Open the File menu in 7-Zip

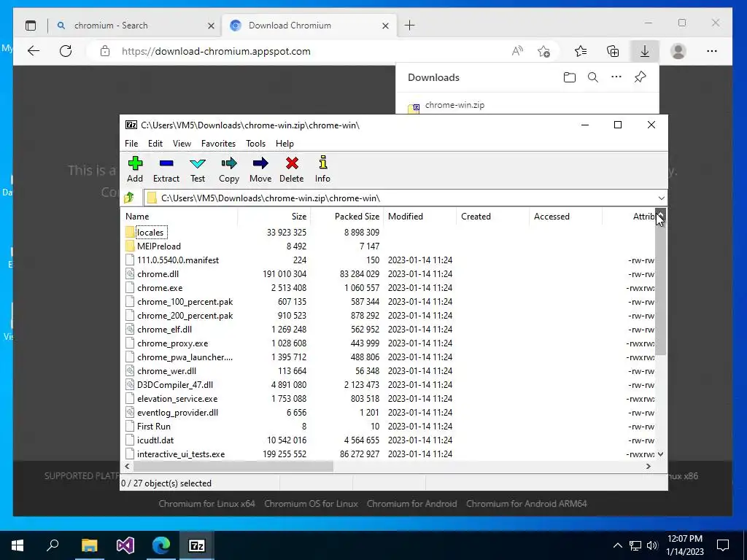[131, 144]
